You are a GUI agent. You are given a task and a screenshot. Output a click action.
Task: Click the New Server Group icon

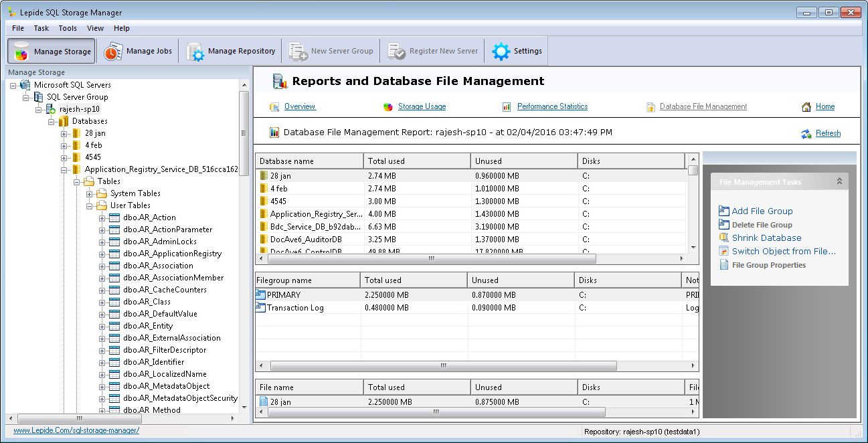pos(298,52)
